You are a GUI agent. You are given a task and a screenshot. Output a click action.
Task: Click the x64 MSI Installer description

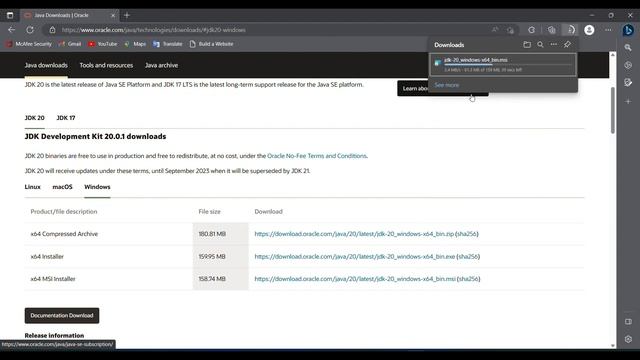click(53, 279)
